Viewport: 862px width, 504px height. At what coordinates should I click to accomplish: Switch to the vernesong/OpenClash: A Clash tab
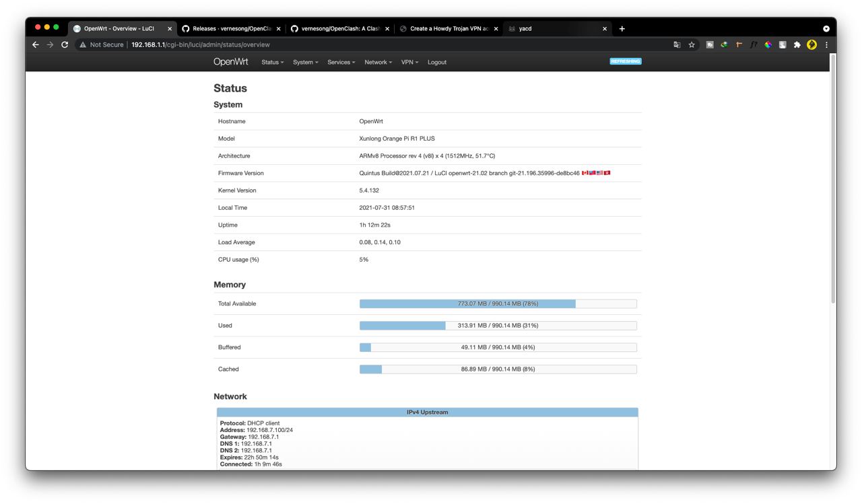click(x=340, y=29)
